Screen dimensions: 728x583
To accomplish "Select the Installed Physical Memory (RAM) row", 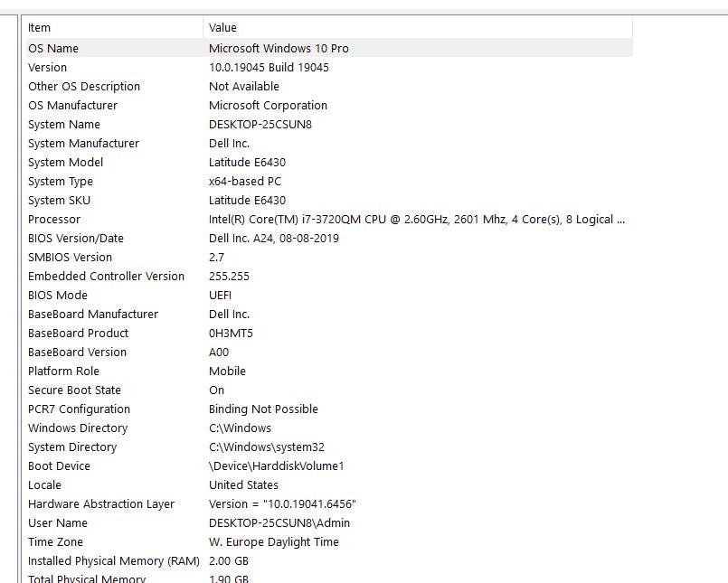I will click(329, 560).
